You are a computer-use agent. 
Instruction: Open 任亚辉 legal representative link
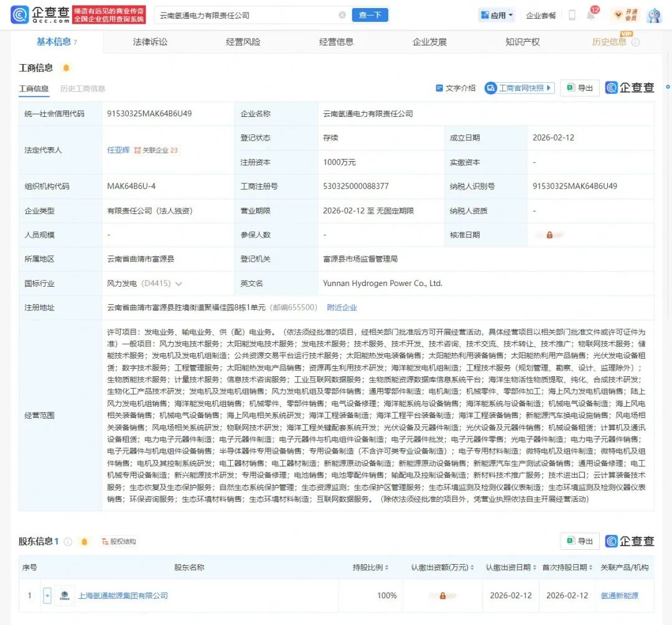click(x=118, y=150)
